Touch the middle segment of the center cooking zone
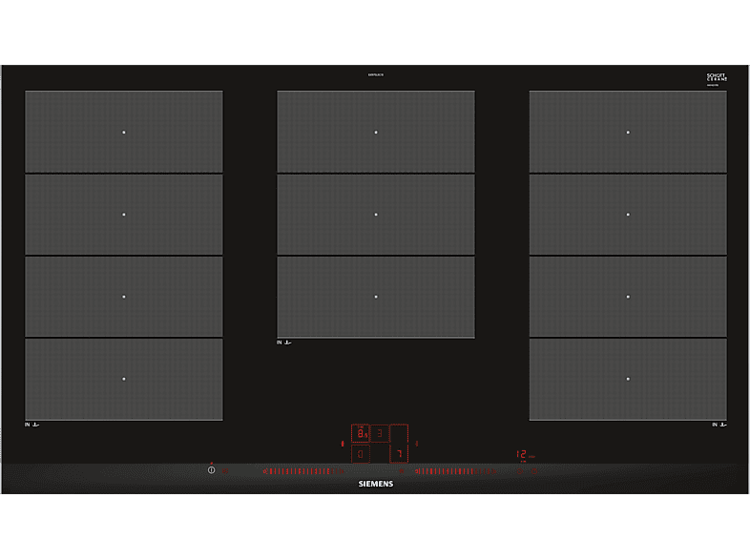The width and height of the screenshot is (750, 560). pos(376,215)
